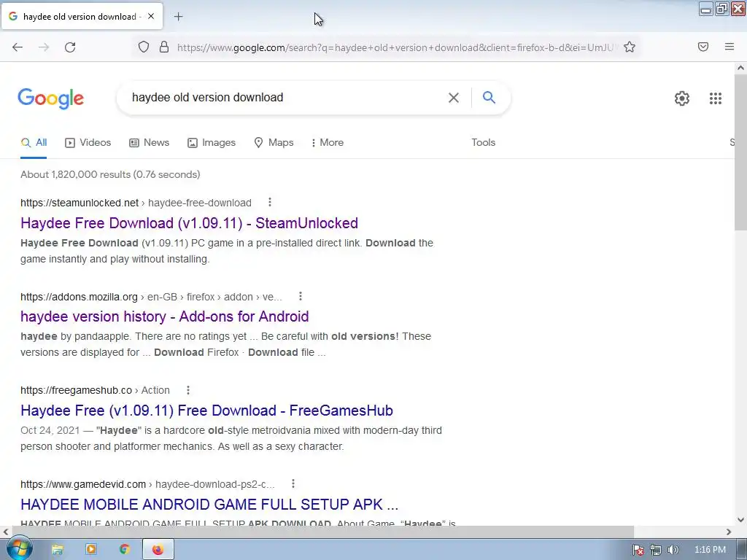Image resolution: width=747 pixels, height=560 pixels.
Task: Select the Firefox taskbar button
Action: pyautogui.click(x=158, y=550)
